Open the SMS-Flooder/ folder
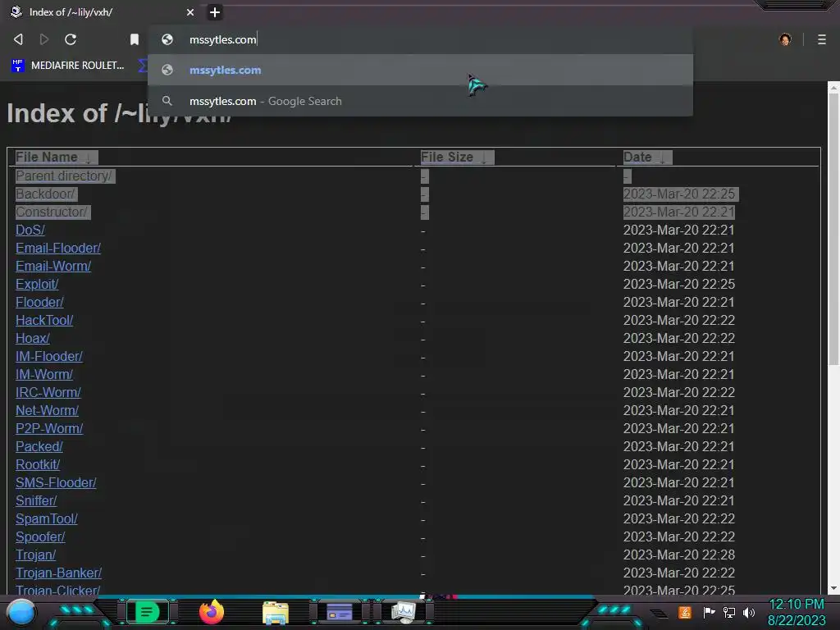The image size is (840, 630). point(56,482)
